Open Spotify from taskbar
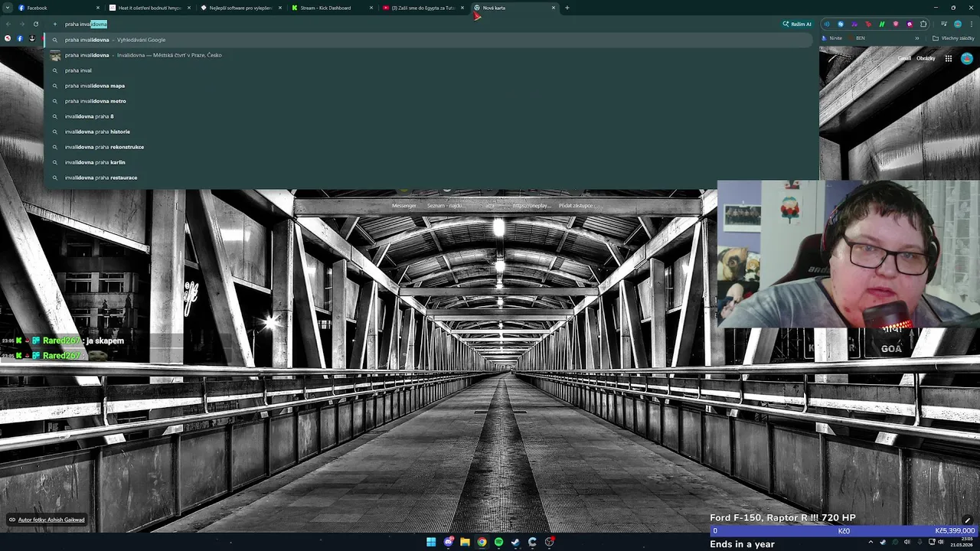The height and width of the screenshot is (551, 980). [x=498, y=542]
